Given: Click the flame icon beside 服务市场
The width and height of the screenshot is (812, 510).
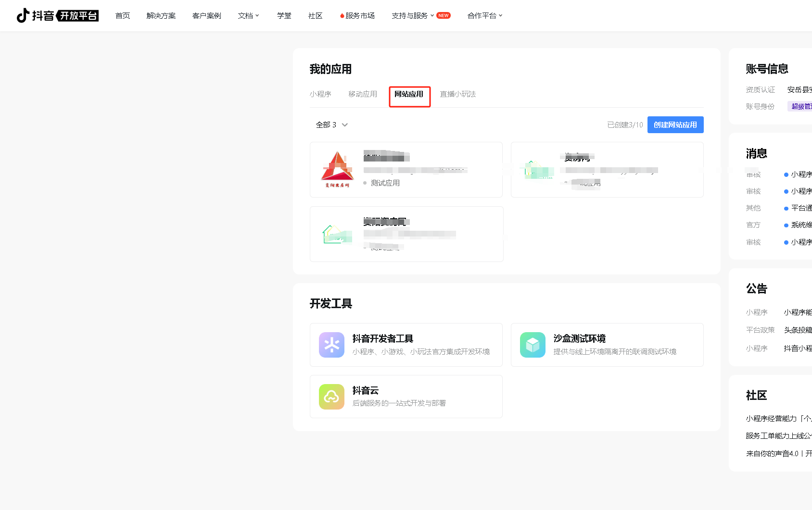Looking at the screenshot, I should pos(342,16).
